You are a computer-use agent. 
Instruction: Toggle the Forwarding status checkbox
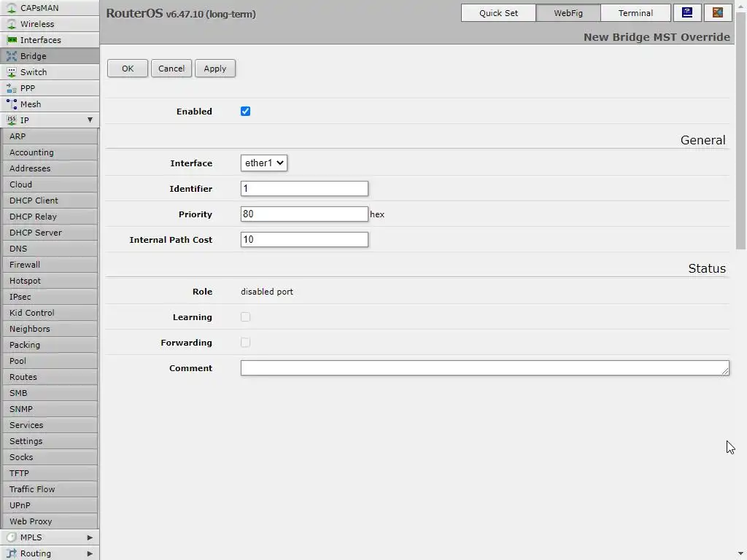point(245,343)
